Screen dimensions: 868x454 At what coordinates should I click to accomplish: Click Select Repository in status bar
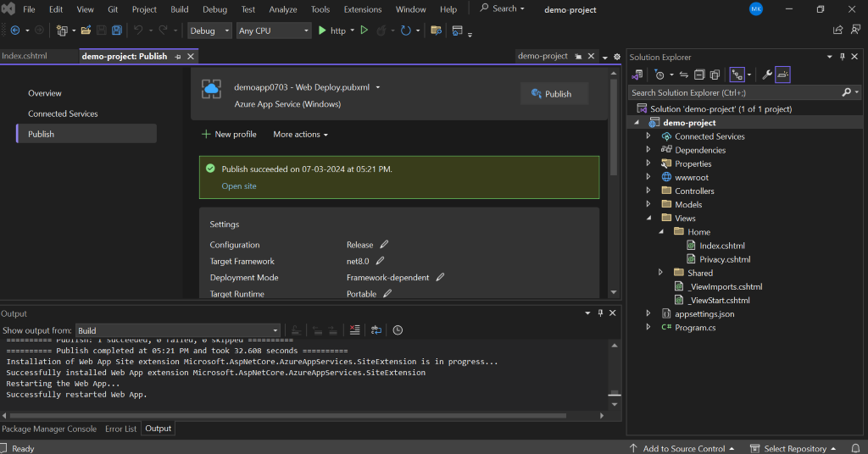[x=793, y=448]
